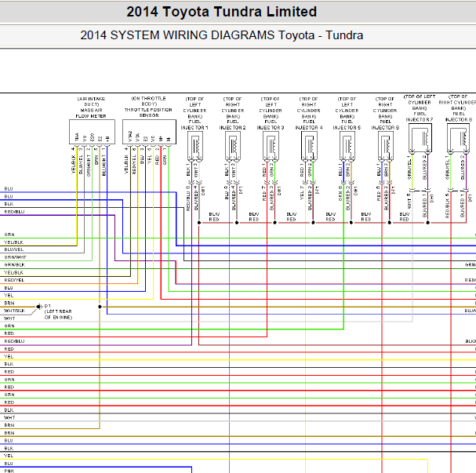Screen dimensions: 476x473
Task: Click the THA pin in the Mass Air Flow Meter
Action: pos(77,137)
